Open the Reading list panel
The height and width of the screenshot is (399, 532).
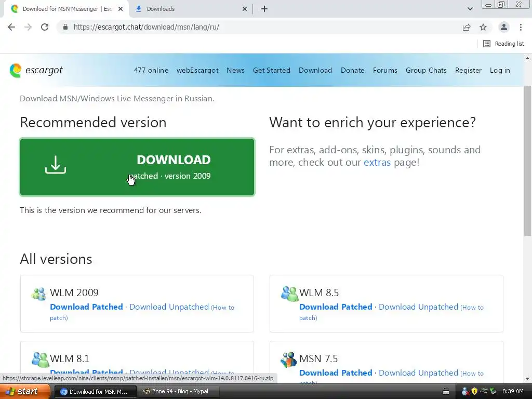[x=503, y=44]
